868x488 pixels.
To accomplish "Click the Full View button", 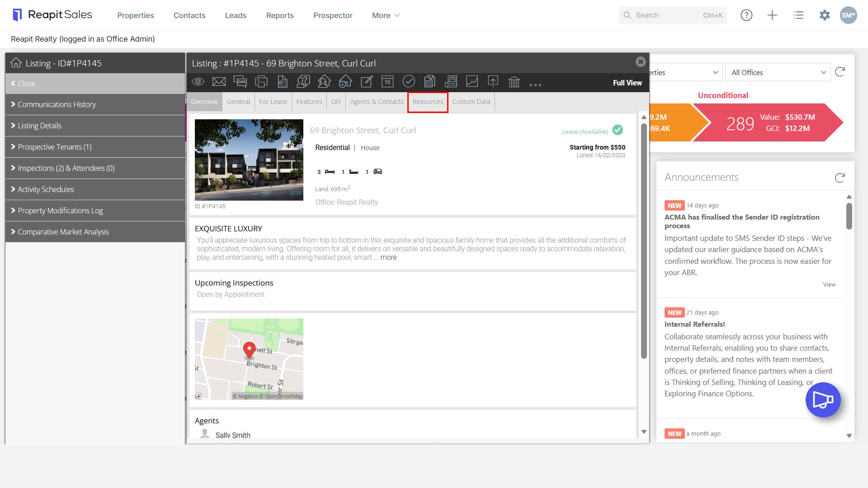I will tap(627, 83).
